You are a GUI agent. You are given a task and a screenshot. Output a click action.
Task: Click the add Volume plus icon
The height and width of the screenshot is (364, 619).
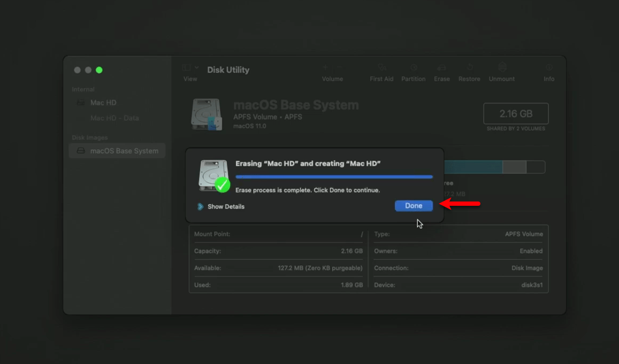(325, 67)
